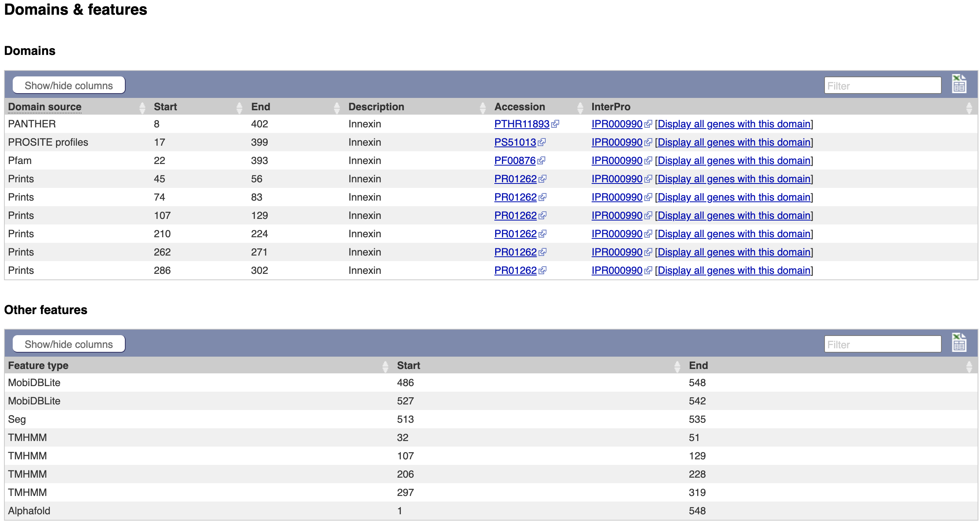Image resolution: width=980 pixels, height=527 pixels.
Task: Click external icon beside PR01262 in Prints 286 row
Action: click(x=542, y=271)
